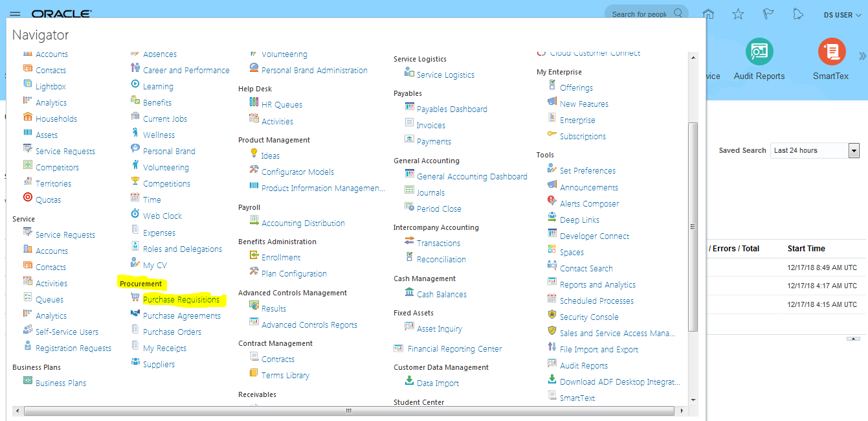Click the HR Queues icon
Image resolution: width=868 pixels, height=421 pixels.
tap(254, 103)
